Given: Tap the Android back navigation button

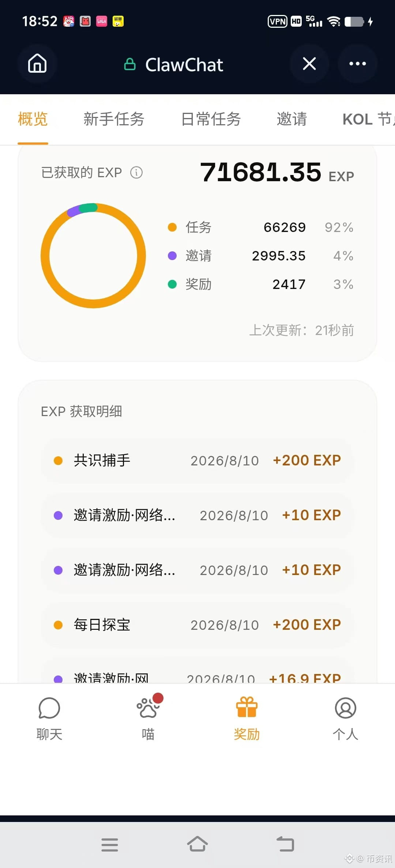Looking at the screenshot, I should tap(285, 844).
